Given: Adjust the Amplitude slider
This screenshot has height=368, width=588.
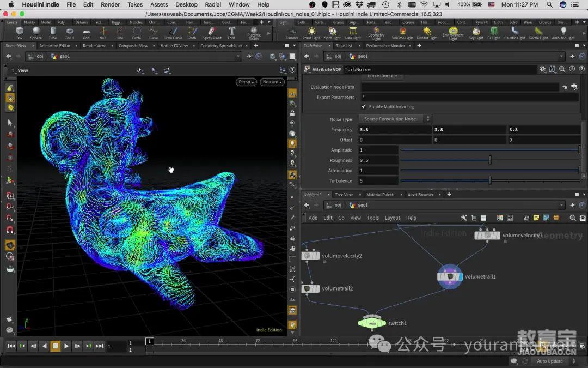Looking at the screenshot, I should coord(490,150).
